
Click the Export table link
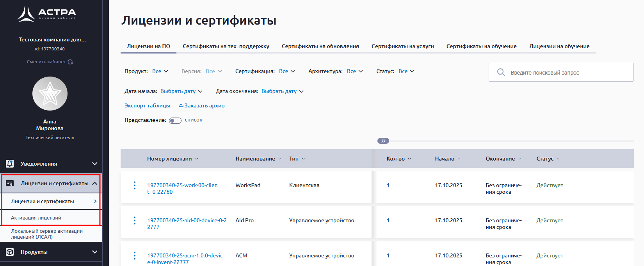(x=147, y=105)
